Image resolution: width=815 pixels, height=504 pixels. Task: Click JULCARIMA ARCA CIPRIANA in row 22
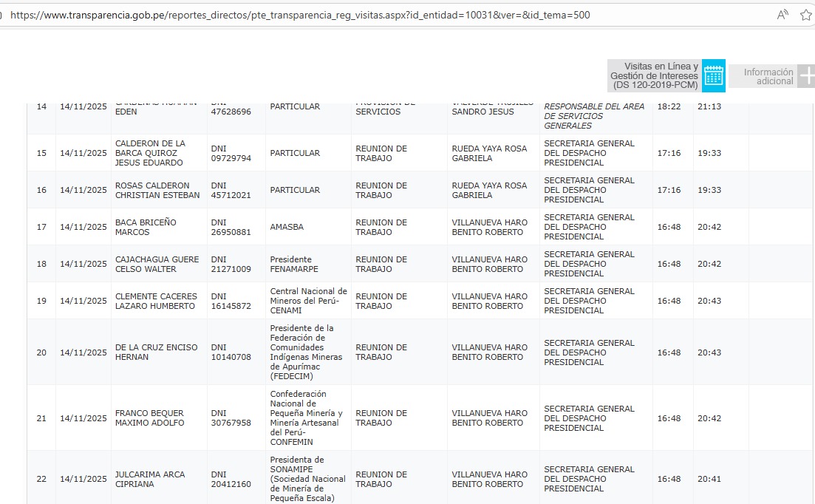150,479
